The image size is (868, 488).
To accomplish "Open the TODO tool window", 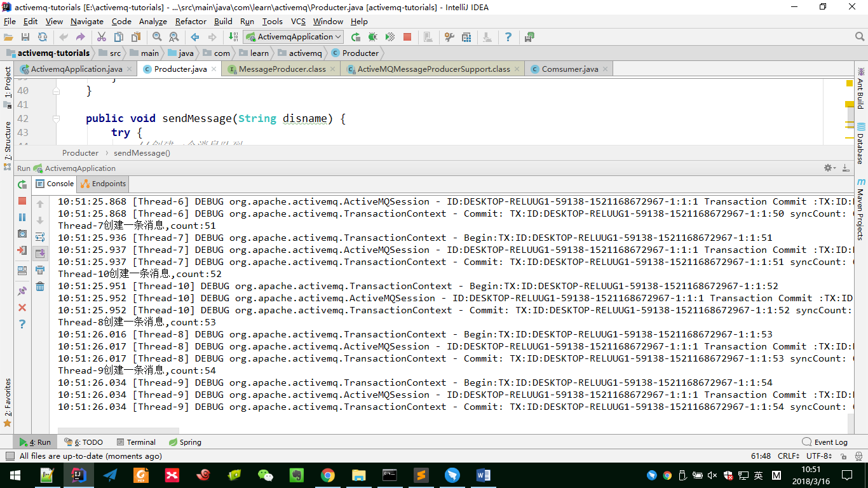I will coord(83,442).
